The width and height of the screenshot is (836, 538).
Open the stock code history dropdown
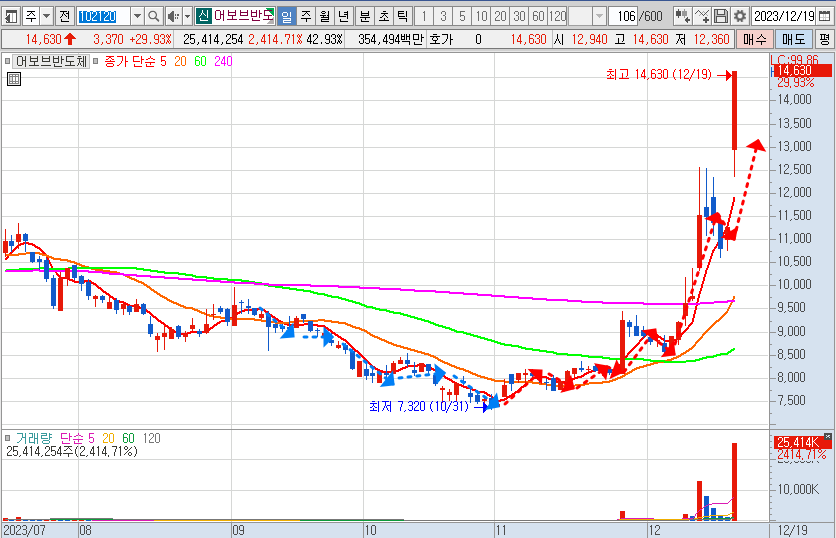click(137, 17)
